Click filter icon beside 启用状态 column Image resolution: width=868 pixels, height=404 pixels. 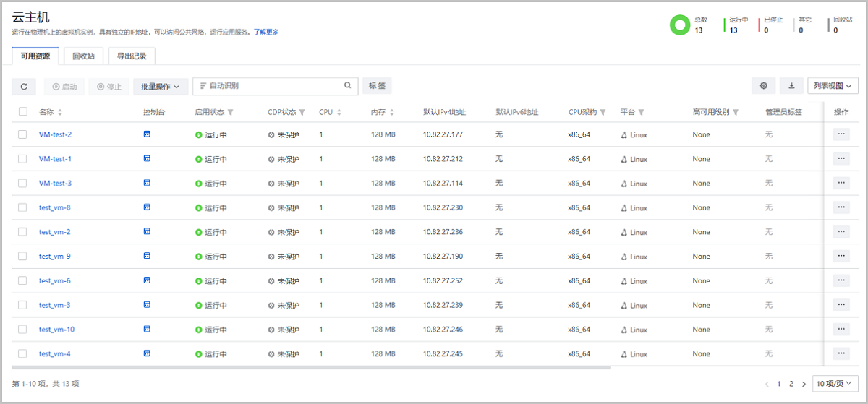(x=231, y=113)
